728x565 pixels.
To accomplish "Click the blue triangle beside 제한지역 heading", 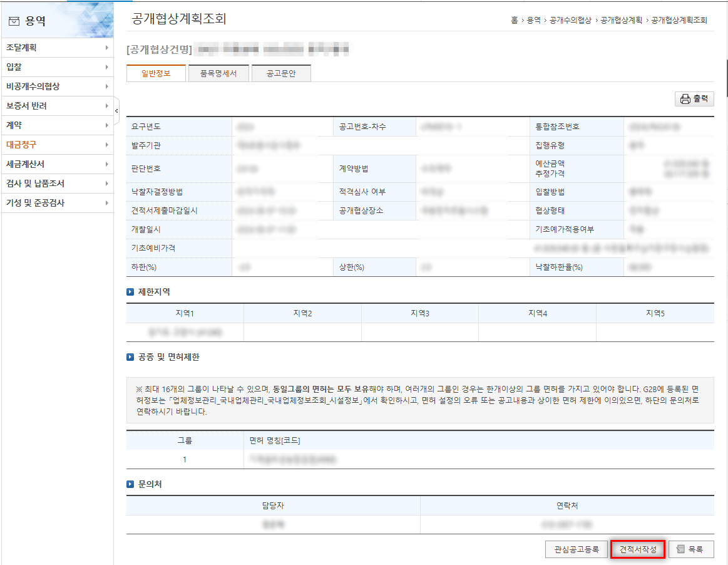I will pos(130,290).
